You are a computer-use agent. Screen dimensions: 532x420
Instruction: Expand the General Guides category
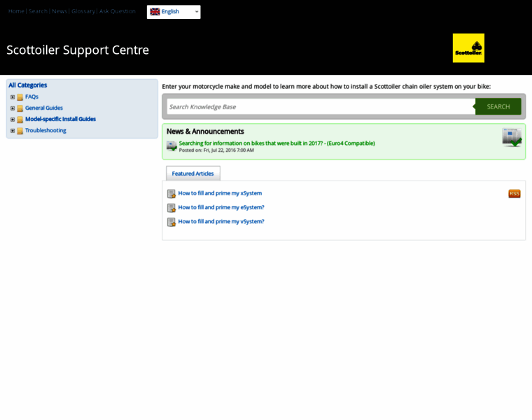click(x=13, y=108)
